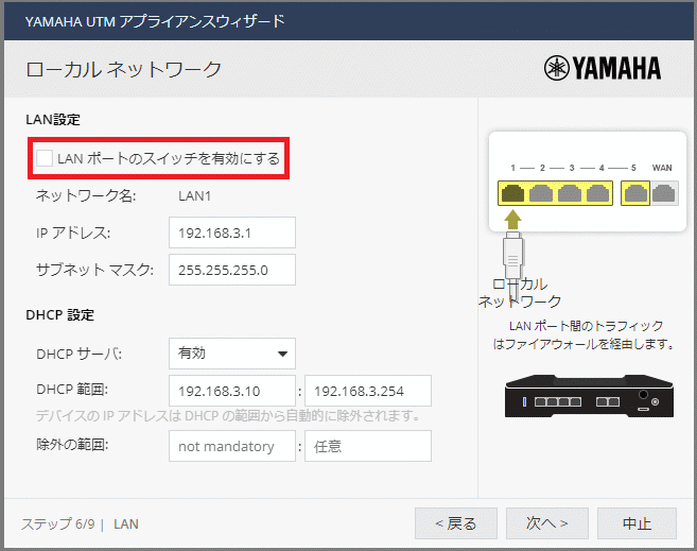Viewport: 697px width, 551px height.
Task: Open the DHCP server dropdown
Action: pyautogui.click(x=232, y=353)
